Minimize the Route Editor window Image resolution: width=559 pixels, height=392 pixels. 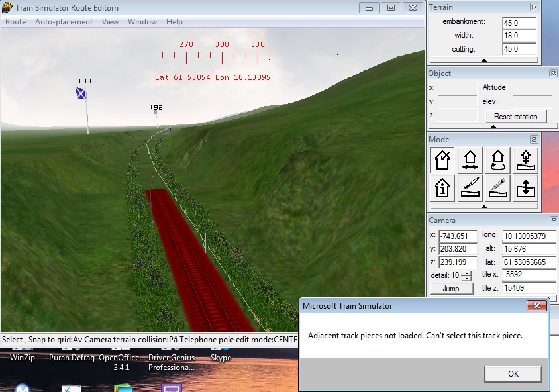[x=370, y=7]
